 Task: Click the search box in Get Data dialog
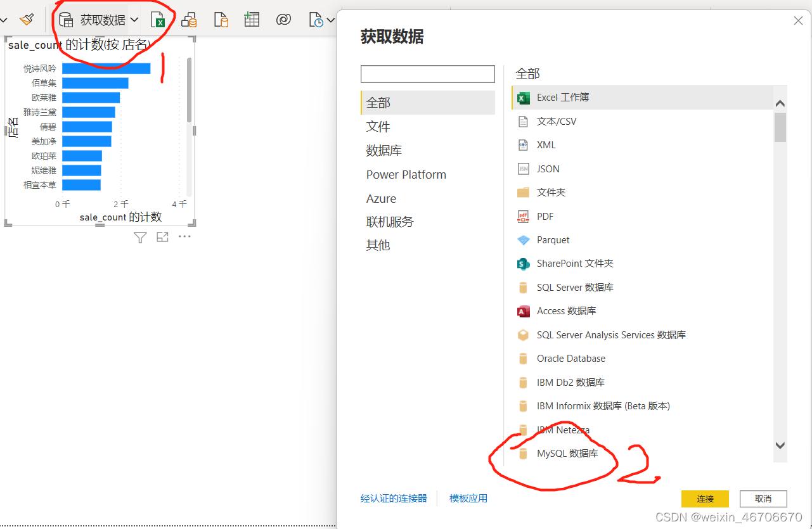pos(427,74)
